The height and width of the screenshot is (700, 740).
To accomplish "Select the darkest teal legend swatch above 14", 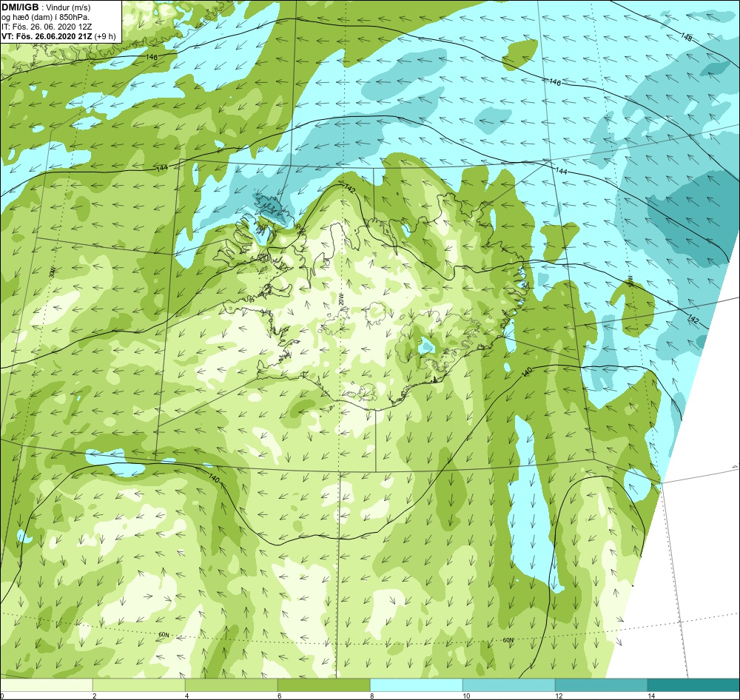I will (694, 684).
